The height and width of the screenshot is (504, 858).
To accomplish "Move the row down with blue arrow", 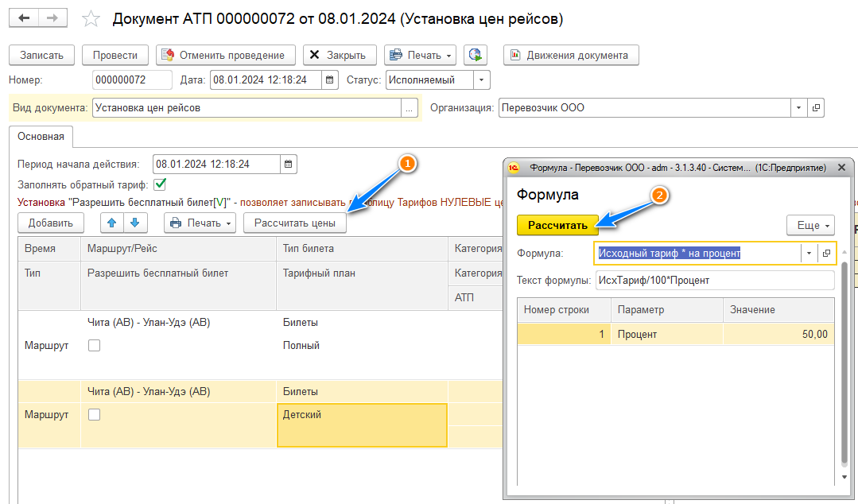I will (134, 223).
